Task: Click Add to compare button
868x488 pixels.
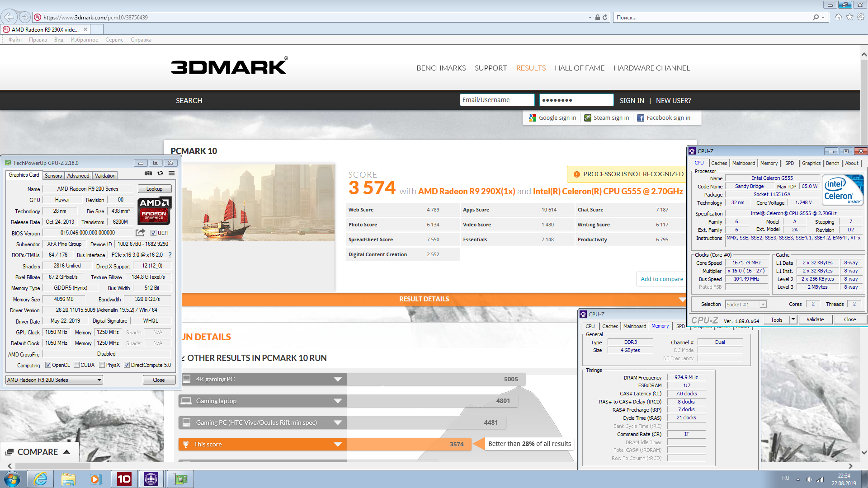Action: click(662, 279)
